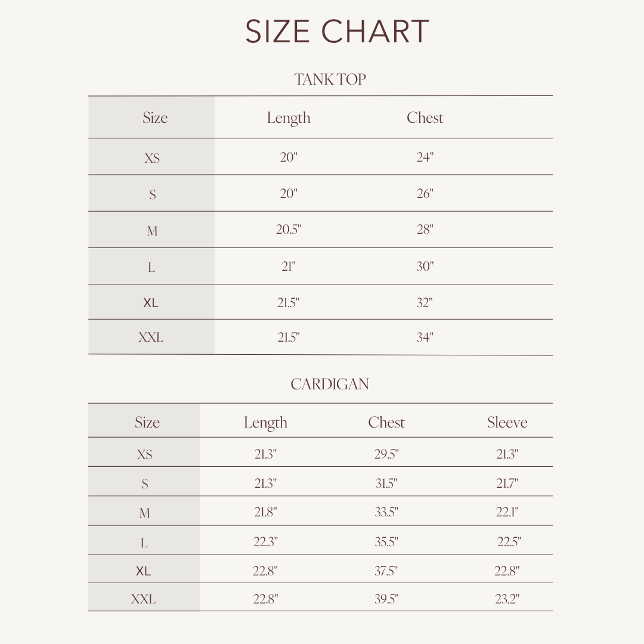Click the tank top chest value 24"
The image size is (644, 644).
tap(425, 157)
